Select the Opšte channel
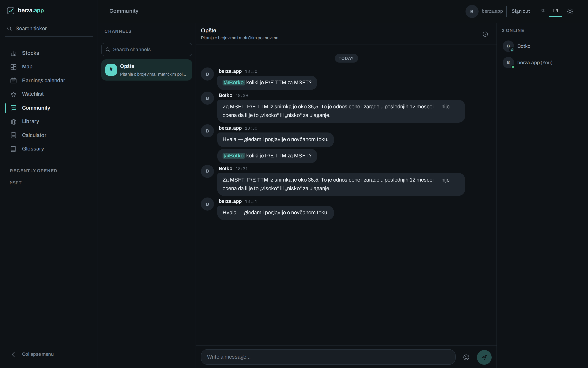Viewport: 588px width, 368px height. (x=147, y=70)
